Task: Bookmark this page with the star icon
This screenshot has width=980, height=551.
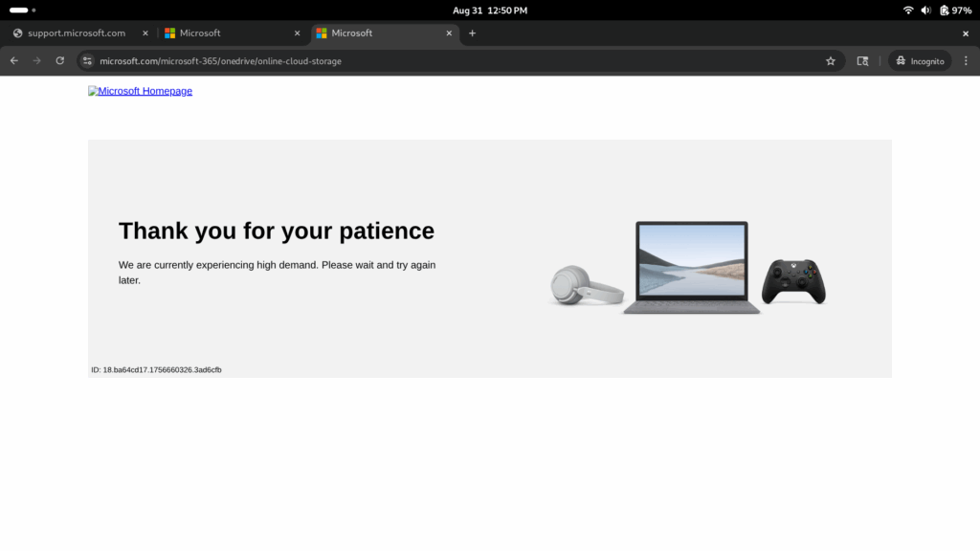Action: pos(830,60)
